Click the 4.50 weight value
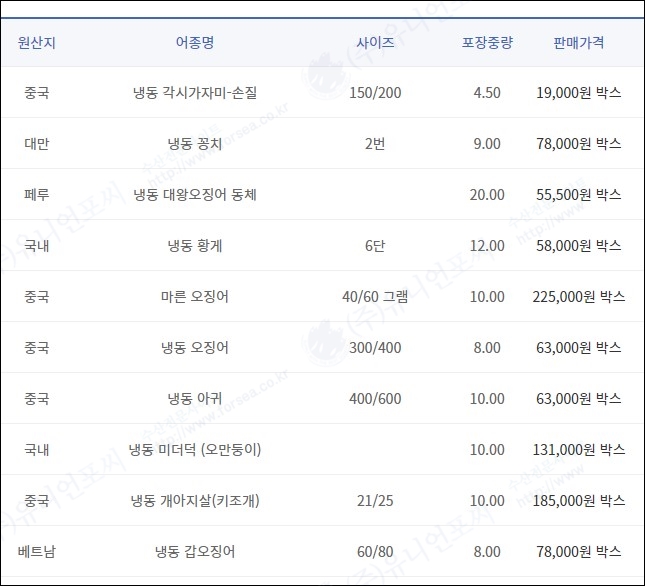The image size is (645, 586). coord(487,93)
